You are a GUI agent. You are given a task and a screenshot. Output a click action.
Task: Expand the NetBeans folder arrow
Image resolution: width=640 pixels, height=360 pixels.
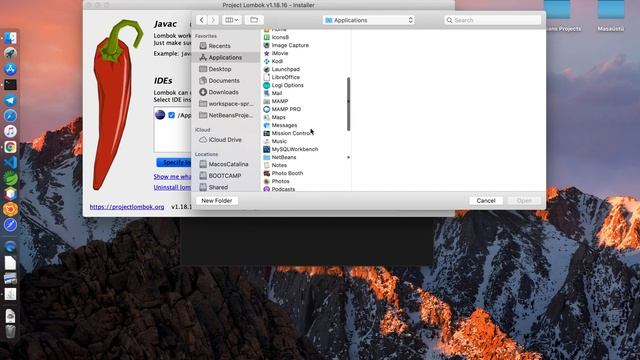point(348,157)
